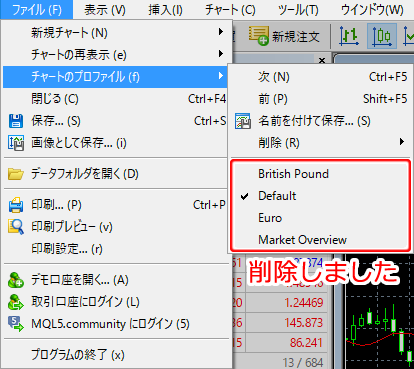This screenshot has height=369, width=414.
Task: Open the ウインドウ(W) menu
Action: coord(372,9)
